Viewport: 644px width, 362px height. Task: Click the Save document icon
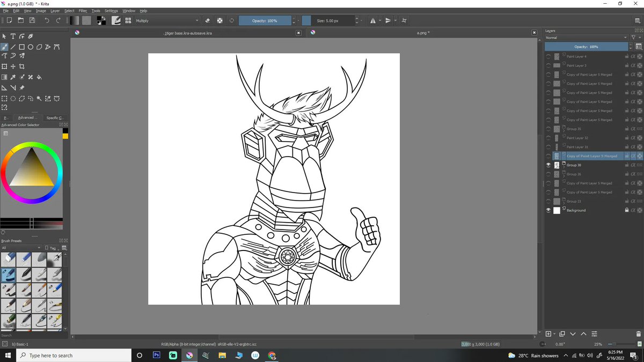click(32, 20)
